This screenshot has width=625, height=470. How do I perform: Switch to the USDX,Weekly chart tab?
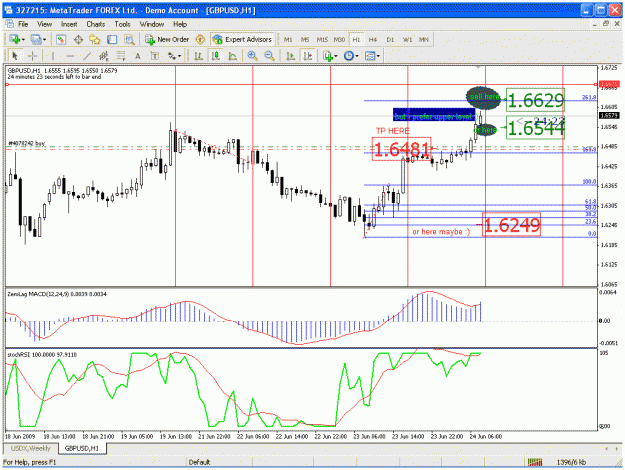tap(30, 448)
